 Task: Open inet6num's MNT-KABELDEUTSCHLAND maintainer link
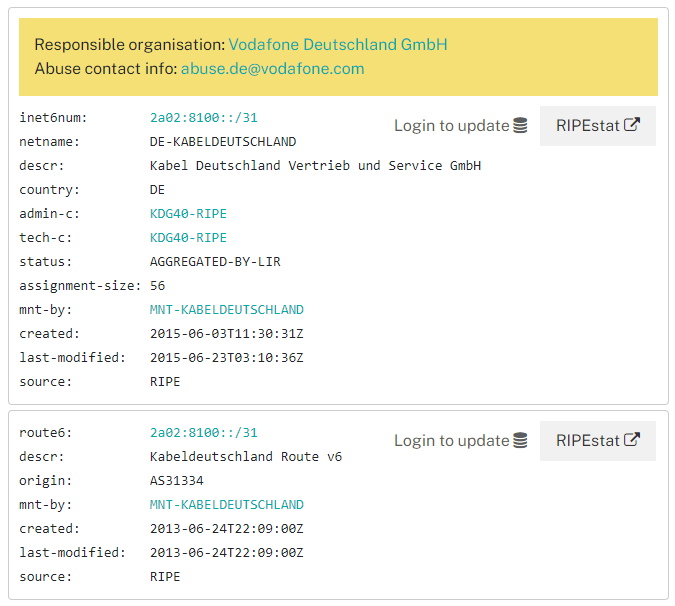226,309
